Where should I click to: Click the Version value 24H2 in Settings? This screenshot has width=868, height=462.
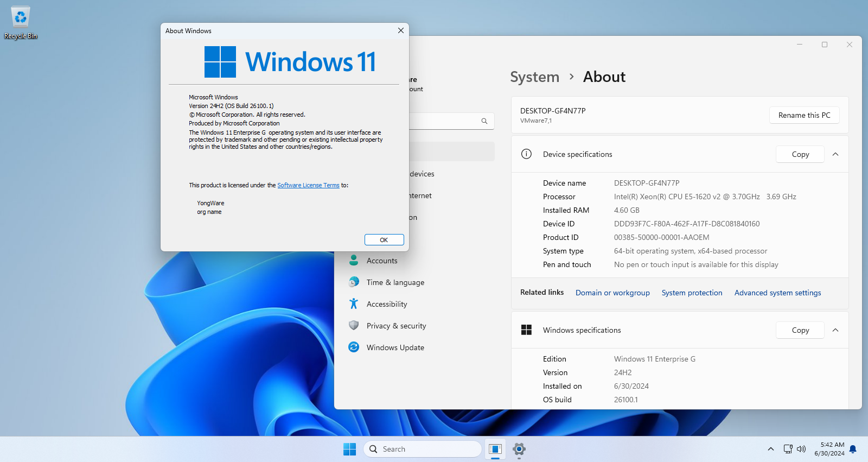coord(623,372)
